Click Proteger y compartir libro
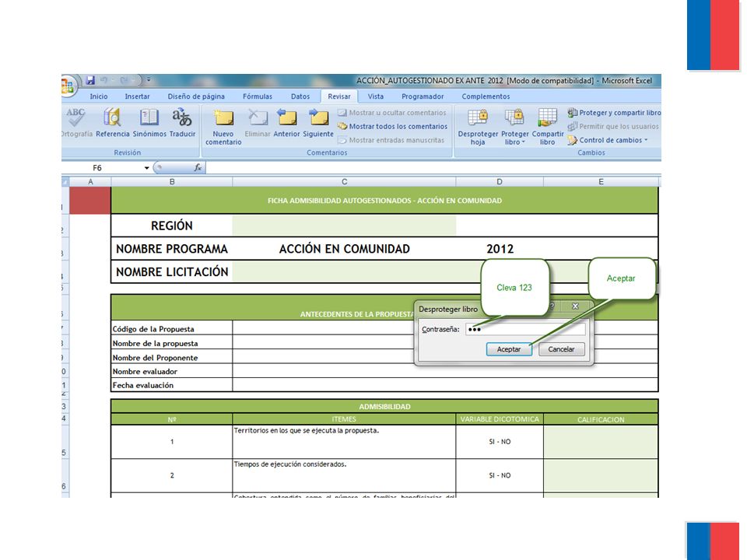This screenshot has width=747, height=560. tap(614, 113)
